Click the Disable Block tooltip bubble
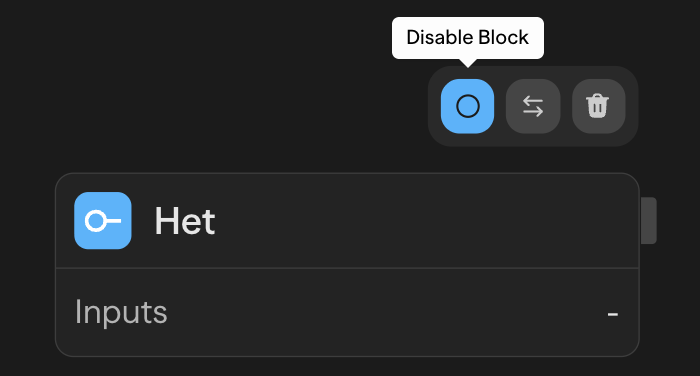Image resolution: width=700 pixels, height=376 pixels. pos(468,38)
